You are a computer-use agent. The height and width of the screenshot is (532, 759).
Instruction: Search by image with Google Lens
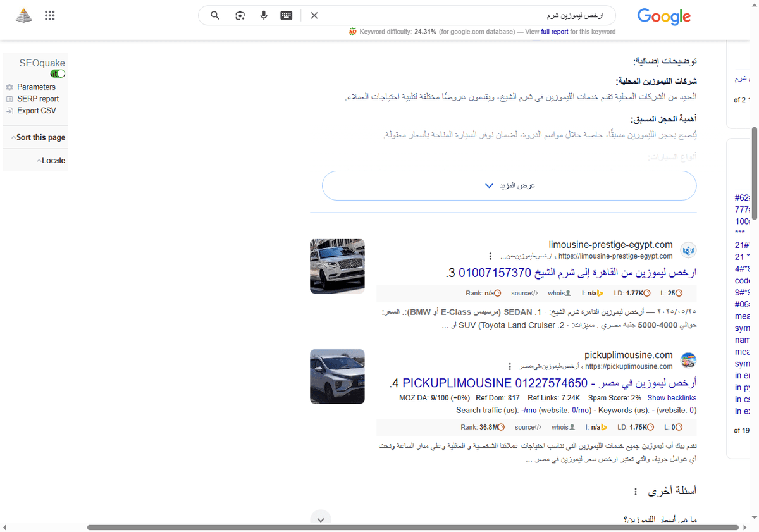(x=240, y=15)
